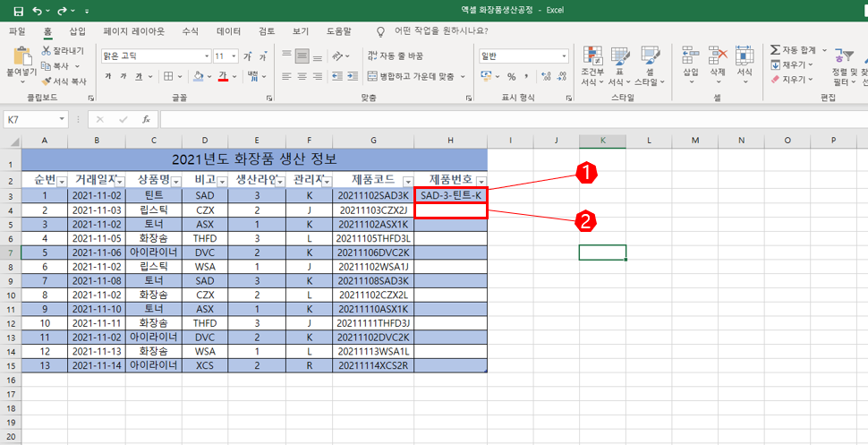This screenshot has height=445, width=868.
Task: Click the Paste clipboard icon
Action: click(x=21, y=56)
